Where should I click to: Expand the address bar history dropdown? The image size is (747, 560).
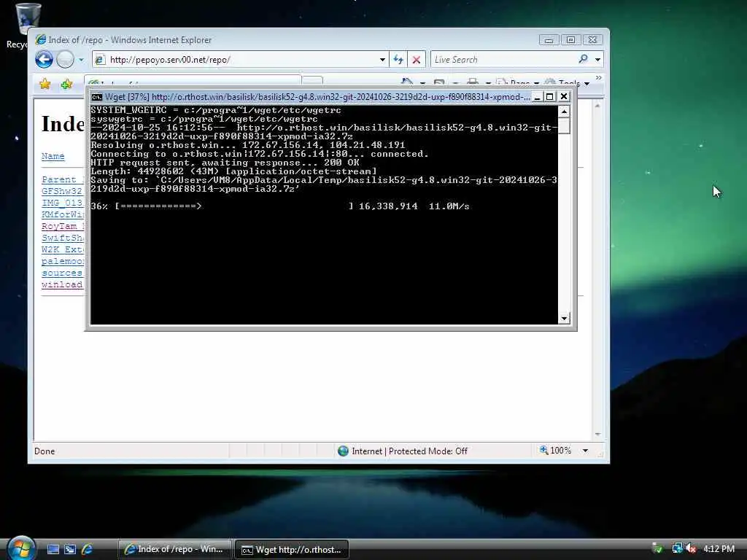click(x=382, y=60)
